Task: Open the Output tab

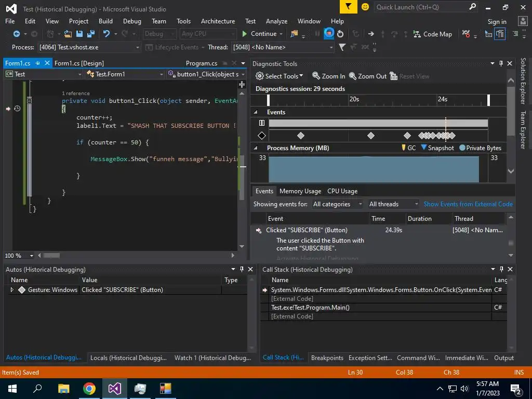Action: point(504,357)
